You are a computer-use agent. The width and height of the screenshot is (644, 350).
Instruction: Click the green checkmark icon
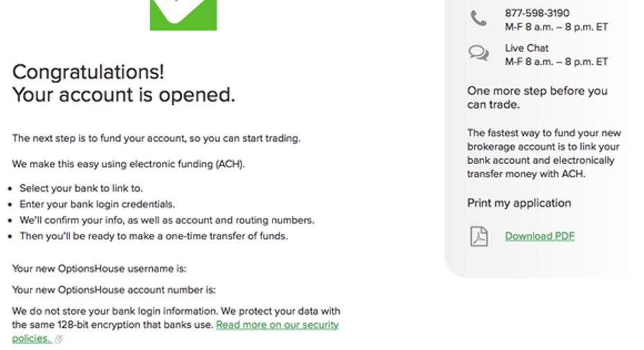coord(183,15)
